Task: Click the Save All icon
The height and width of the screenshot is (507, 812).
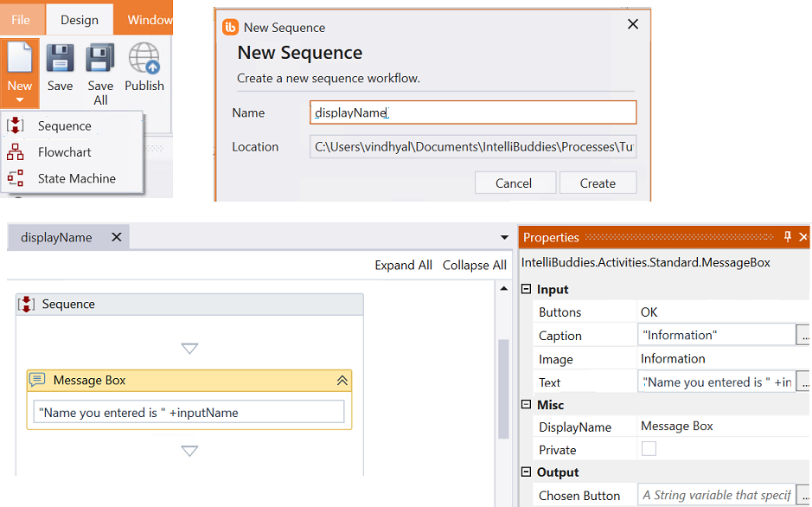Action: tap(100, 57)
